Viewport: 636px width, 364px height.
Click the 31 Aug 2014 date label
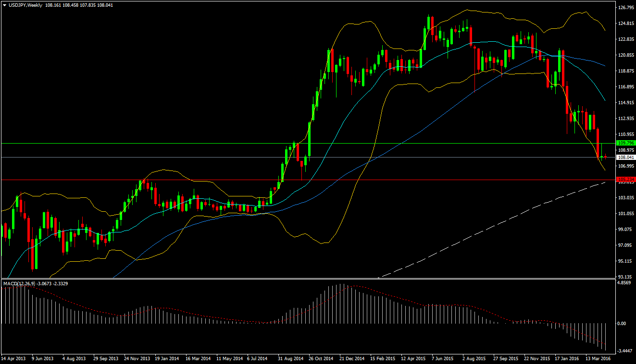pos(290,358)
